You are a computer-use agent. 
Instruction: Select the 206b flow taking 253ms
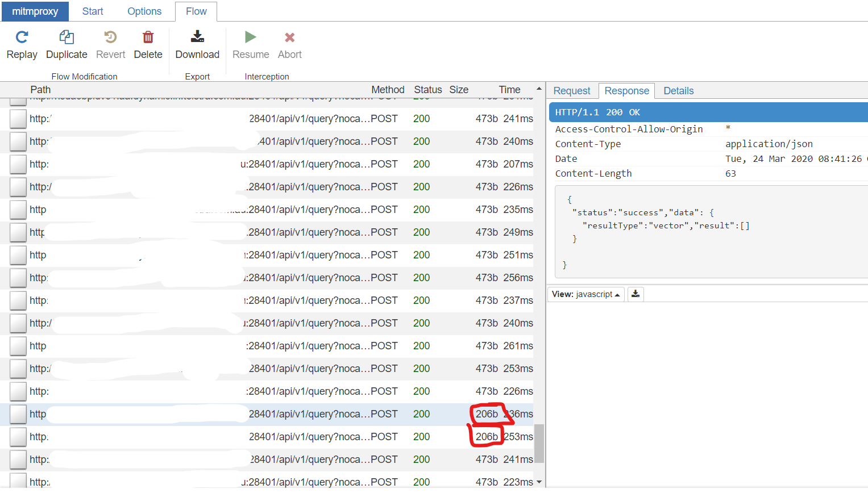coord(267,437)
